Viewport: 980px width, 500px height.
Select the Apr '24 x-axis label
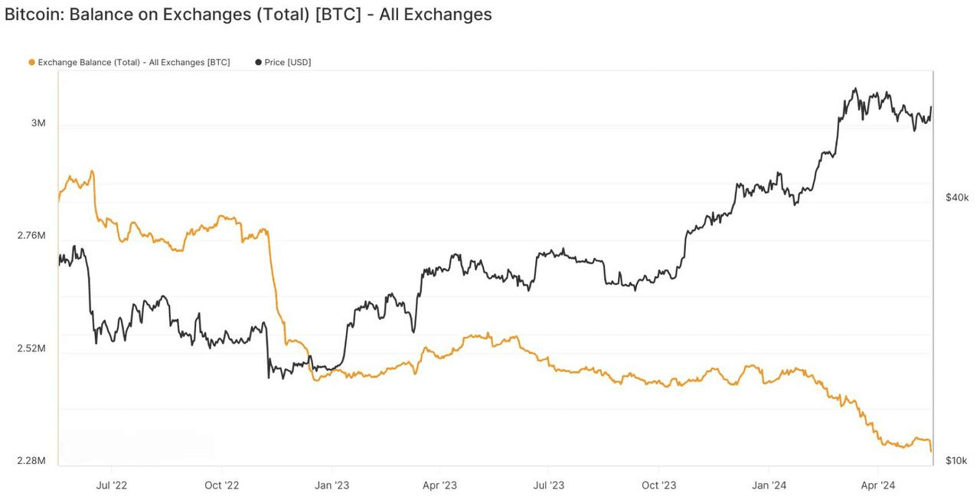(877, 485)
